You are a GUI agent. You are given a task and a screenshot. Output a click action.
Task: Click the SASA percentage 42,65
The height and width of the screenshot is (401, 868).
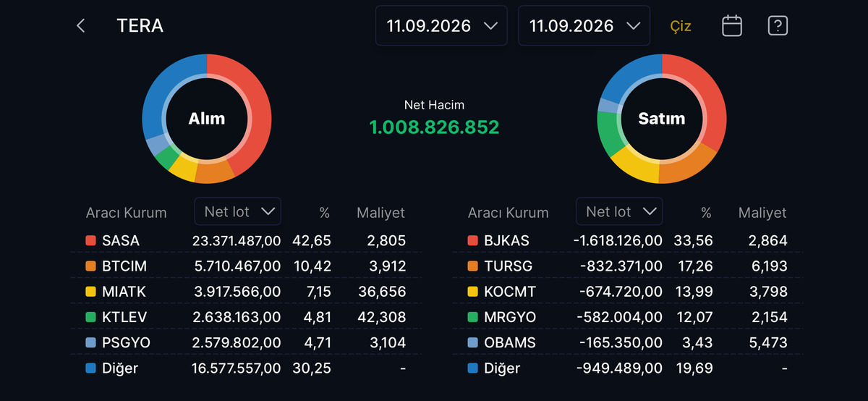pyautogui.click(x=312, y=240)
